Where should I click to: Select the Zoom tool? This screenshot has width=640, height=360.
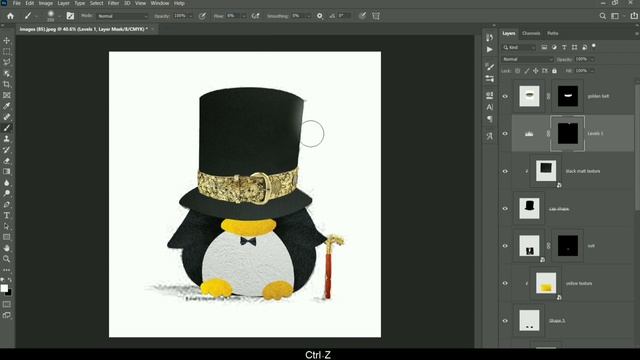point(7,259)
